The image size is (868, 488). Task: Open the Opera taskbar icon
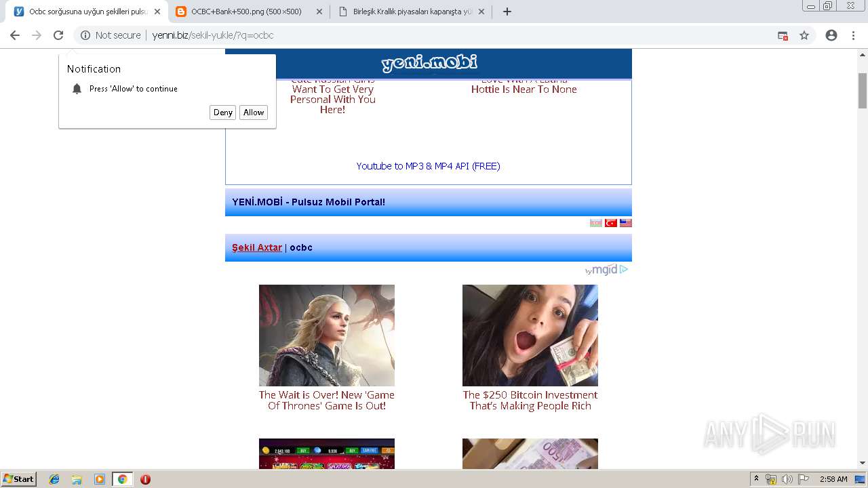(145, 479)
